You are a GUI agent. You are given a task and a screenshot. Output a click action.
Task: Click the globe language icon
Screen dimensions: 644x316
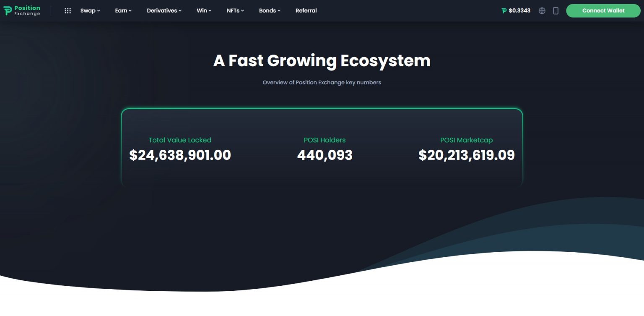(x=542, y=10)
